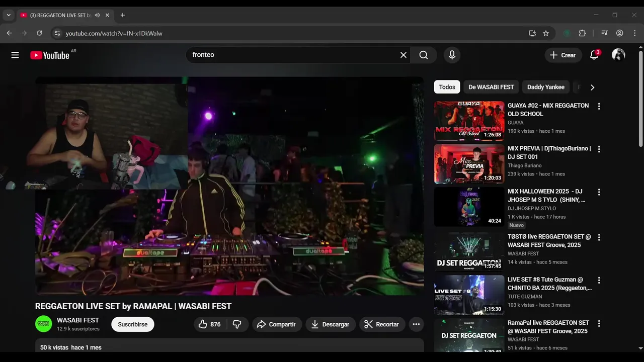Image resolution: width=644 pixels, height=362 pixels.
Task: Open TØSTØ live REGGAETON SET thumbnail
Action: click(x=469, y=252)
